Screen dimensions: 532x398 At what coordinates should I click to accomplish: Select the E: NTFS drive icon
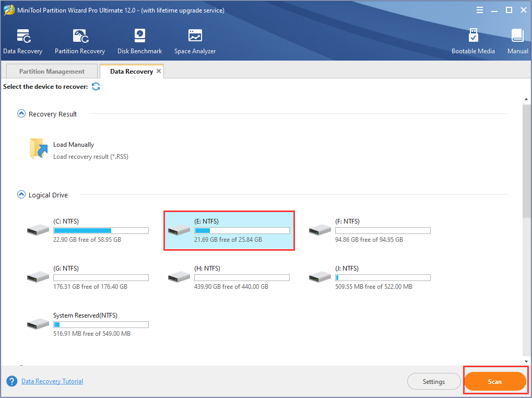(179, 230)
